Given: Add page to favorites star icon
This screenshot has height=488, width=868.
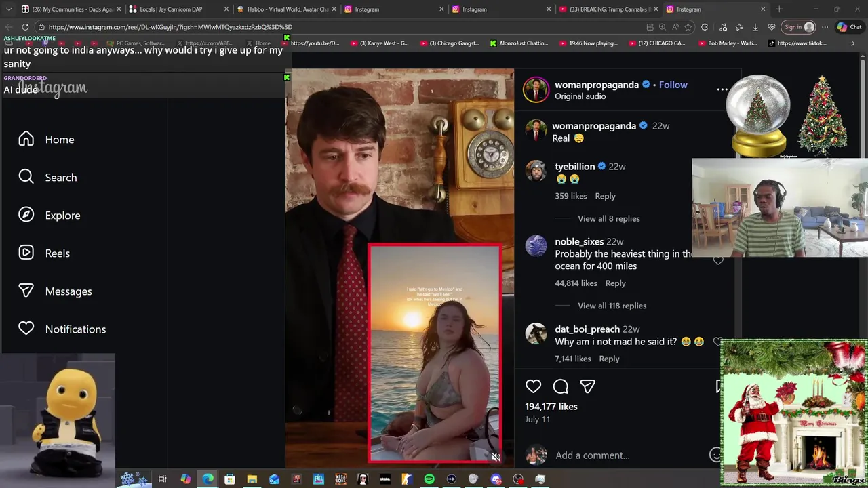Looking at the screenshot, I should pyautogui.click(x=688, y=27).
